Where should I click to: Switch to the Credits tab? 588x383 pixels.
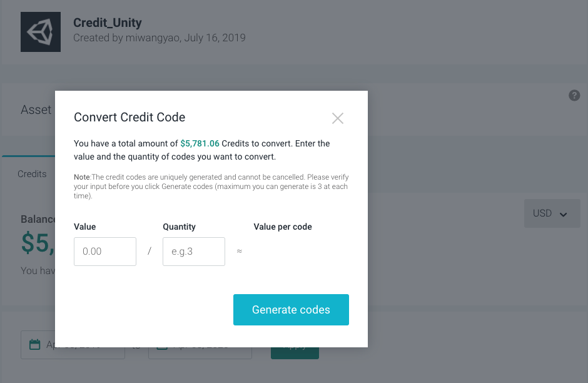(x=32, y=174)
